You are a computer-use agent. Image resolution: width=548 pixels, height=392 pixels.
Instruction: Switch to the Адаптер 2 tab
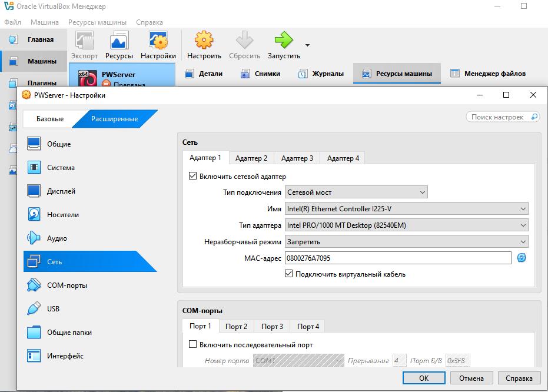click(x=251, y=158)
